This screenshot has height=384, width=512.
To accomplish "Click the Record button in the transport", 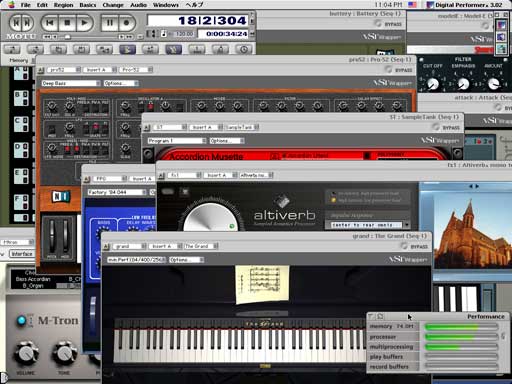I will point(126,23).
